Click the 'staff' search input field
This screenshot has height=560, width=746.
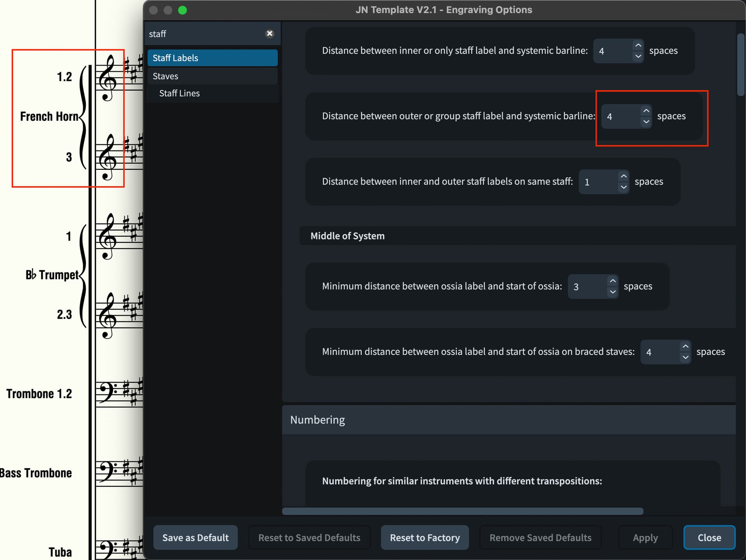(x=205, y=34)
